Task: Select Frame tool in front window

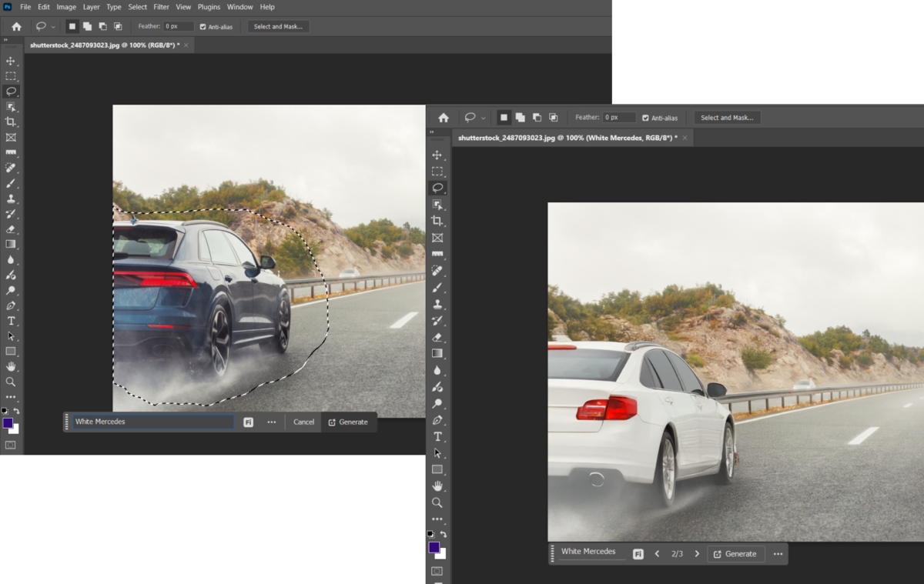Action: (437, 238)
